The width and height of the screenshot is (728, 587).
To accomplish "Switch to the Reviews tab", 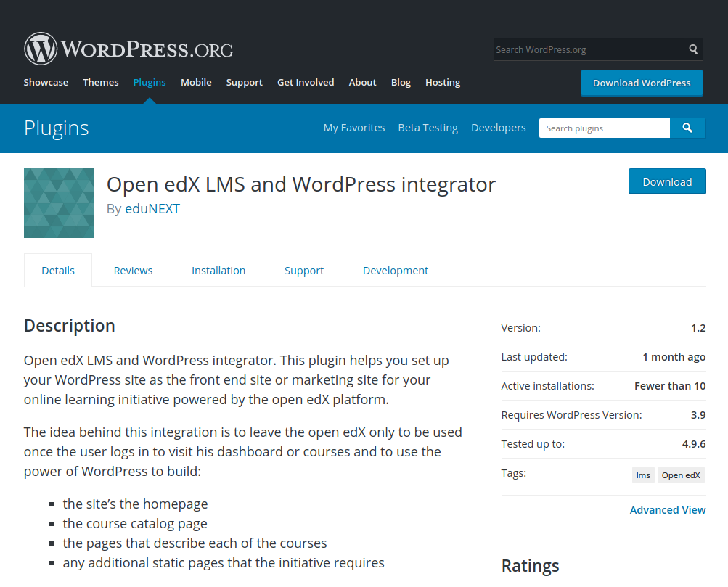I will click(x=133, y=271).
